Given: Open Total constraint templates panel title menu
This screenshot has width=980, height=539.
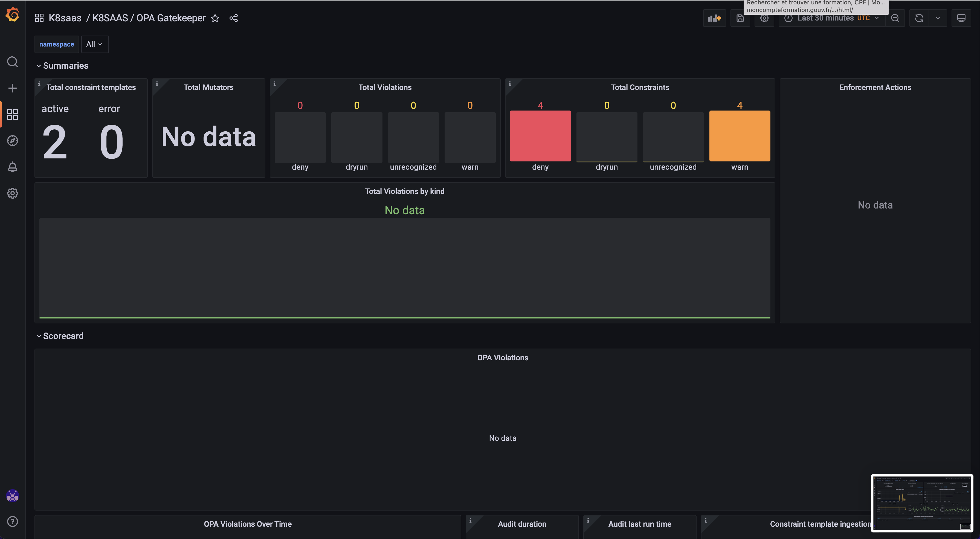Looking at the screenshot, I should 91,87.
